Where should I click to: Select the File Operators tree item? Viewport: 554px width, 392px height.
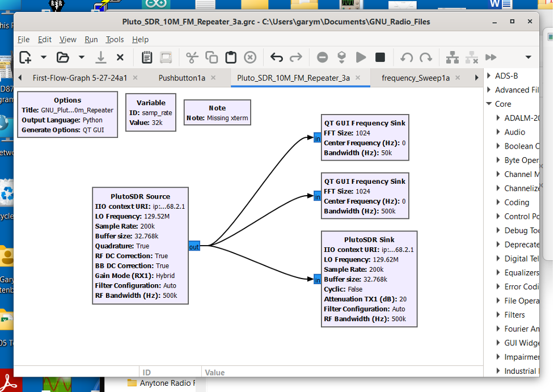(522, 301)
